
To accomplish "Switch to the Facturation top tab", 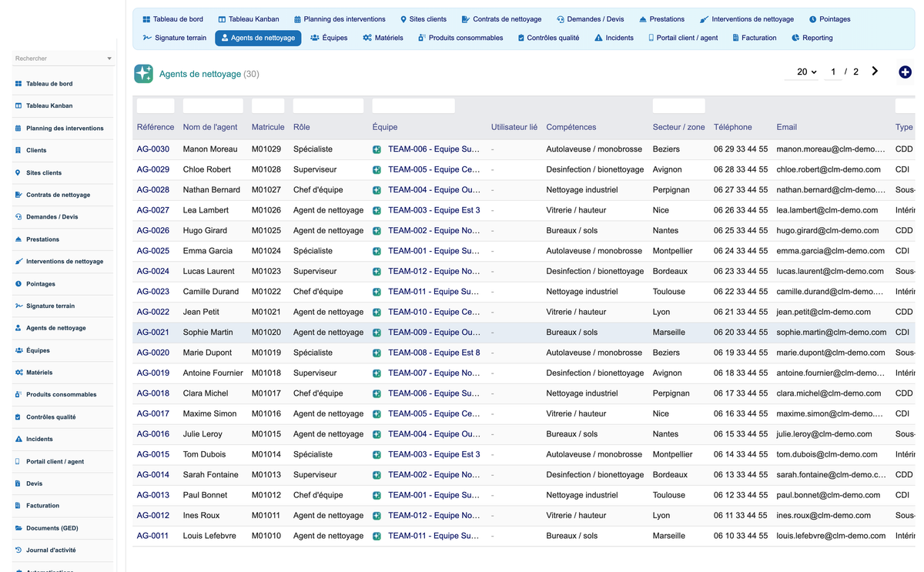I will [755, 38].
